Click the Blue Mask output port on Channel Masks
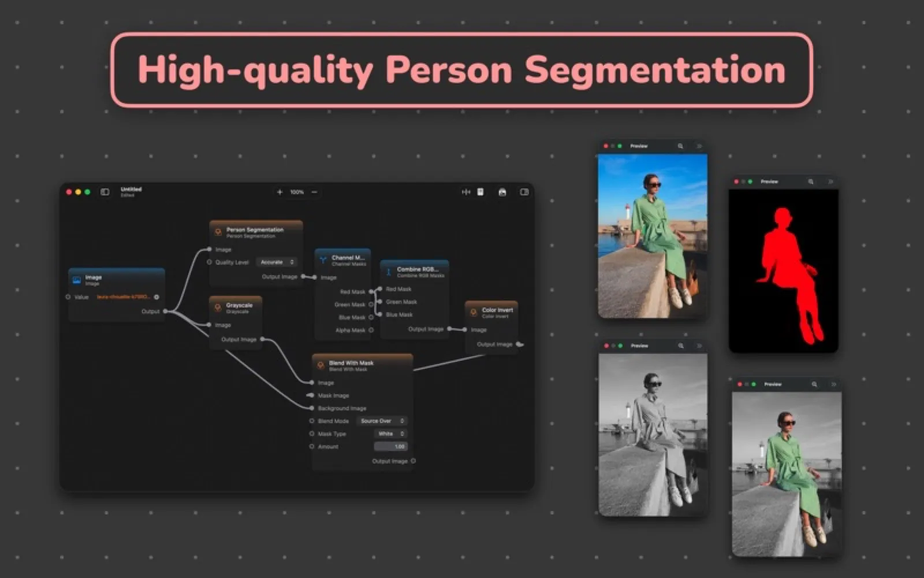 [x=371, y=317]
